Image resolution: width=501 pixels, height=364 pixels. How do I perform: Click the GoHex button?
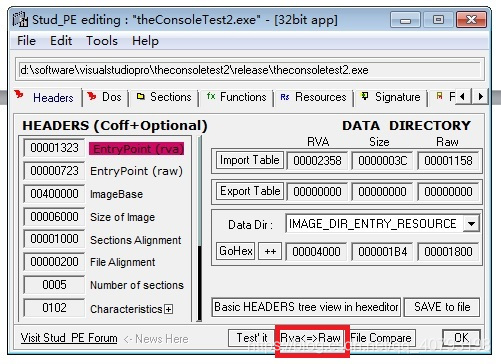click(236, 251)
